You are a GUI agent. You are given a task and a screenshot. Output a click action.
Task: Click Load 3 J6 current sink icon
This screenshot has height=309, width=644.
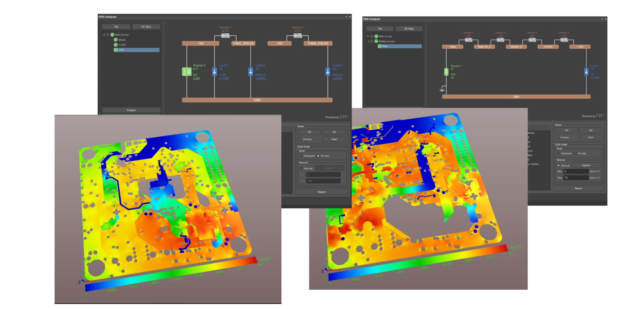(x=328, y=72)
